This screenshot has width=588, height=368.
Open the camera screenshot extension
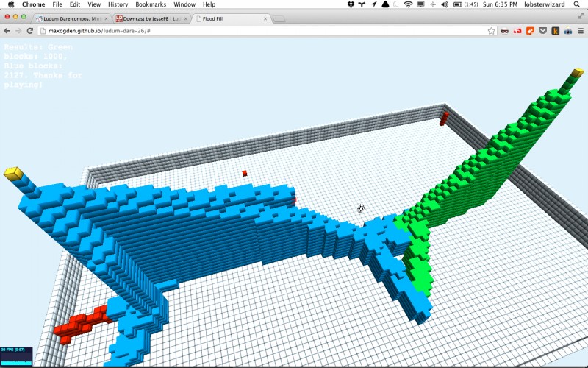click(568, 31)
